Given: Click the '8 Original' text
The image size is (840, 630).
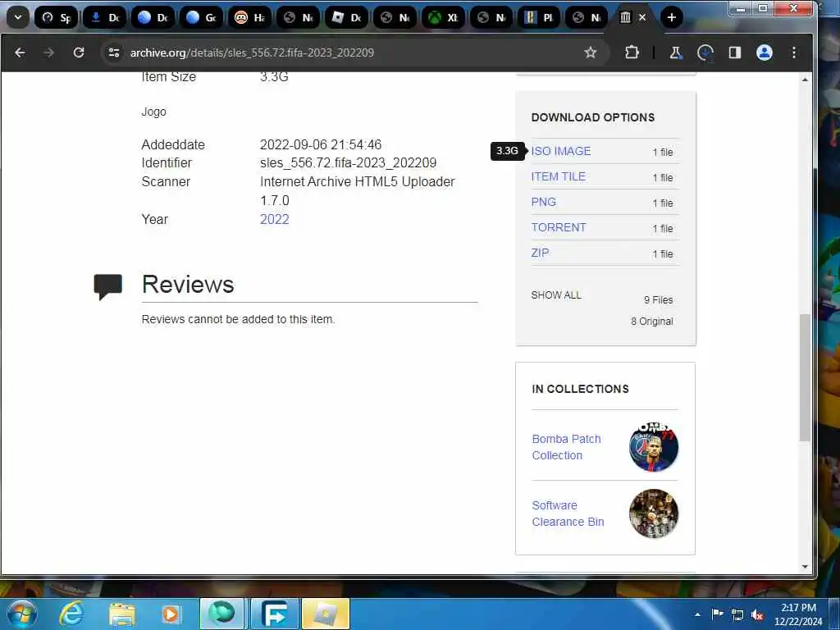Looking at the screenshot, I should [652, 322].
